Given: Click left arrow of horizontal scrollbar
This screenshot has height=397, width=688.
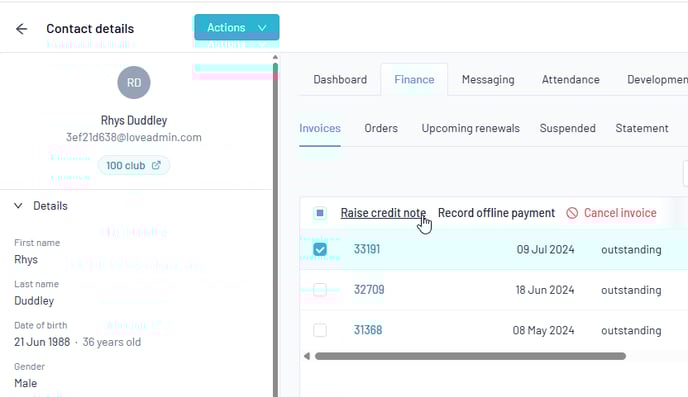Looking at the screenshot, I should 307,356.
